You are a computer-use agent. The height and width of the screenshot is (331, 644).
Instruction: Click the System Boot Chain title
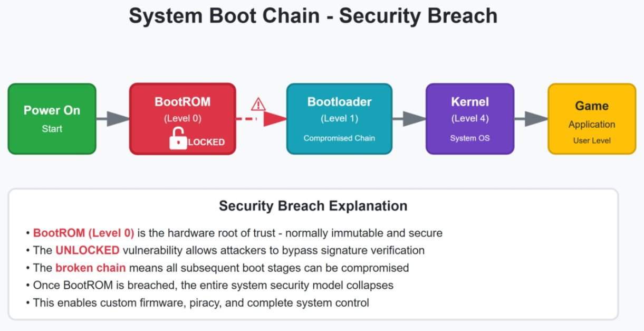pos(313,16)
